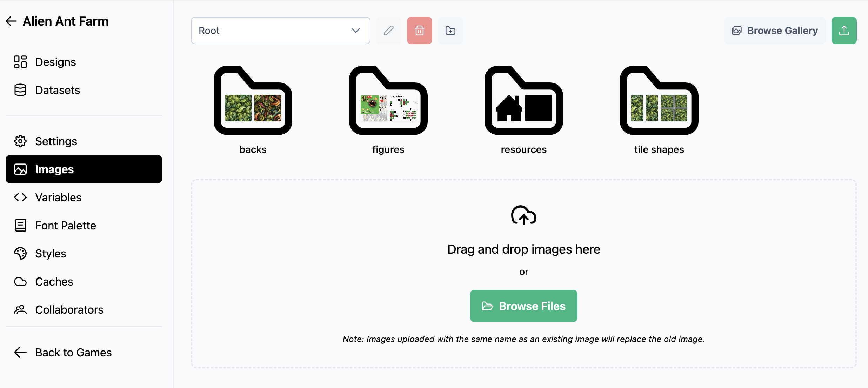Click the back arrow beside Alien Ant Farm
This screenshot has height=388, width=868.
[11, 21]
